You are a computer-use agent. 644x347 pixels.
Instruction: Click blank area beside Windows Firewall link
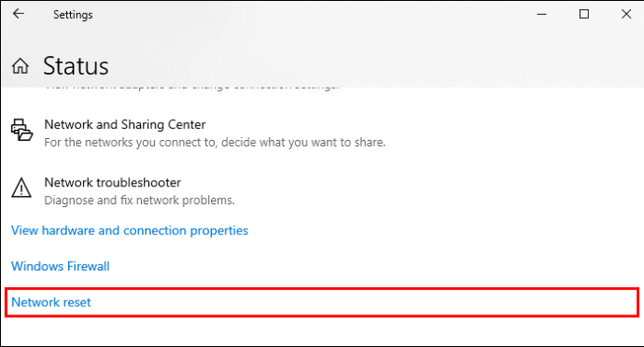370,266
